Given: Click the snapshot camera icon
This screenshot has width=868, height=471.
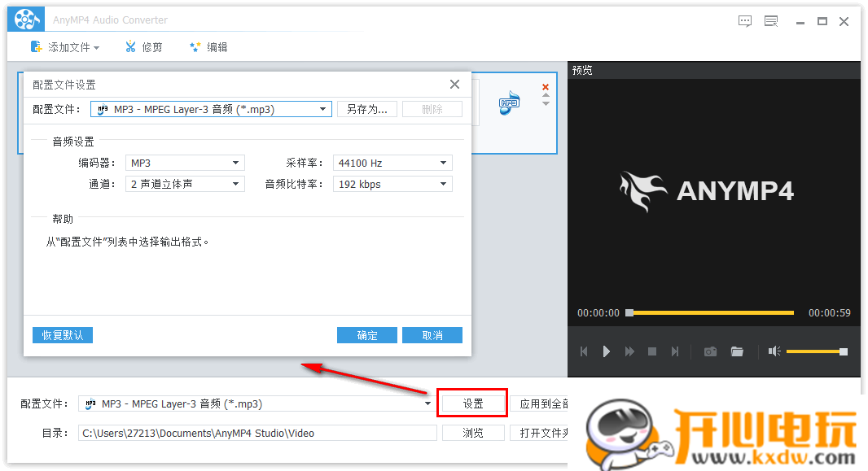Looking at the screenshot, I should click(710, 351).
